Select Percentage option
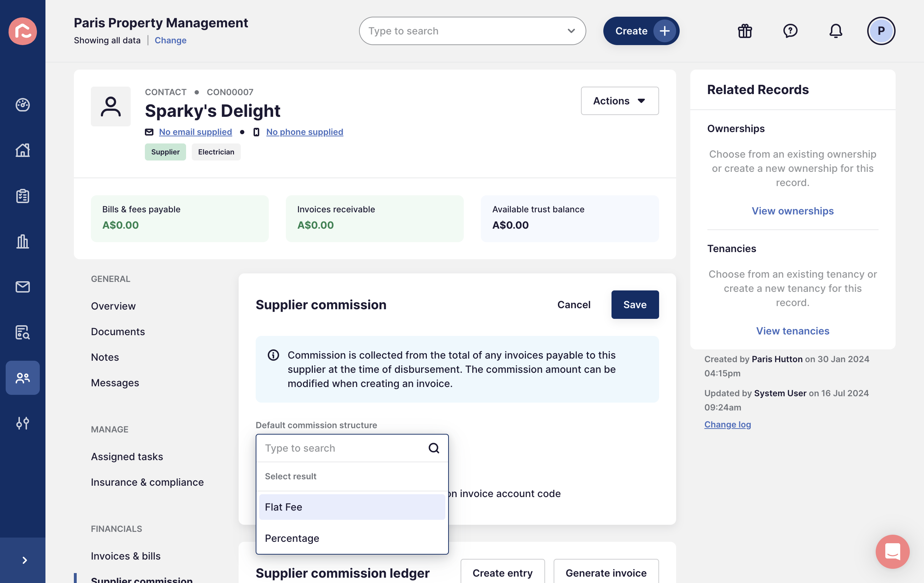Image resolution: width=924 pixels, height=583 pixels. (x=352, y=538)
